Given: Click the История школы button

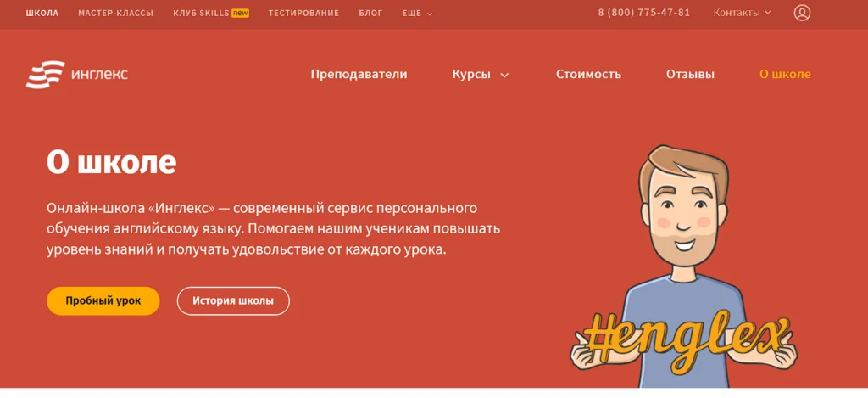Looking at the screenshot, I should pyautogui.click(x=233, y=301).
